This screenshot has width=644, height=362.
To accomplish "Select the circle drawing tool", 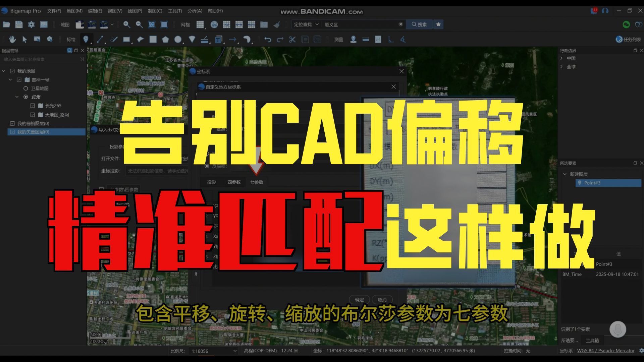I will pos(178,40).
